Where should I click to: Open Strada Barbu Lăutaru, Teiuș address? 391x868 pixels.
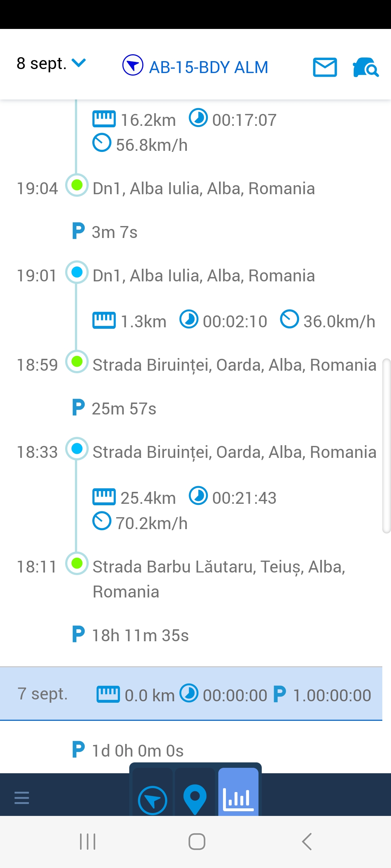219,579
